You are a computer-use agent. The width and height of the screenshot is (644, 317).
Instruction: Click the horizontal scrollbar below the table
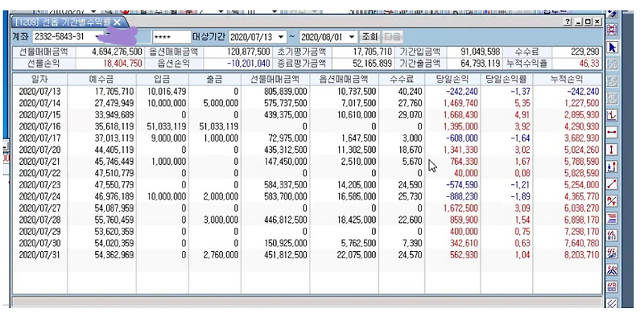click(x=307, y=301)
